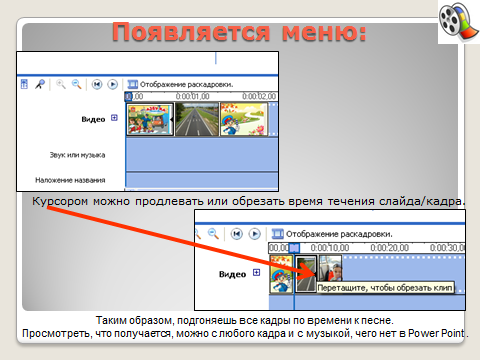Image resolution: width=480 pixels, height=360 pixels.
Task: Click the narrate timeline microphone icon
Action: [x=40, y=84]
